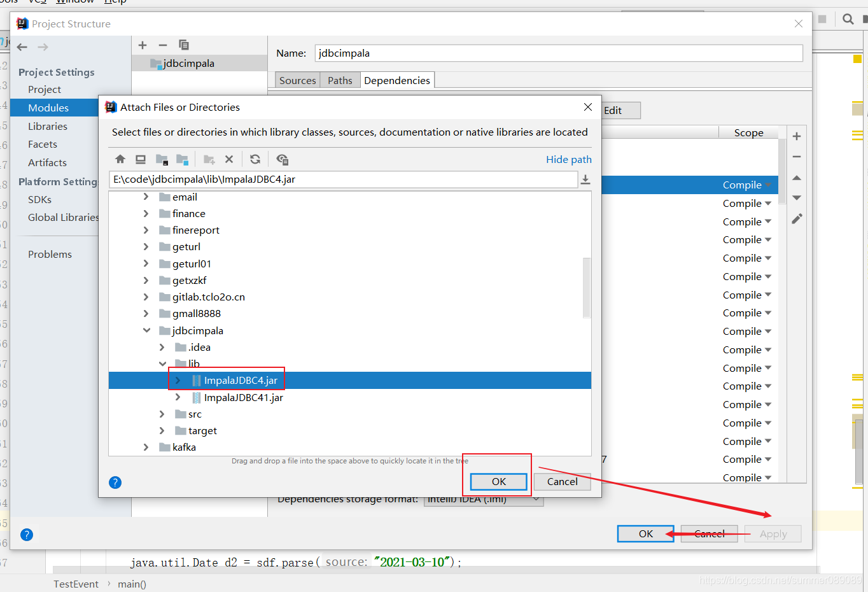Viewport: 868px width, 592px height.
Task: Open Project settings section
Action: [45, 90]
